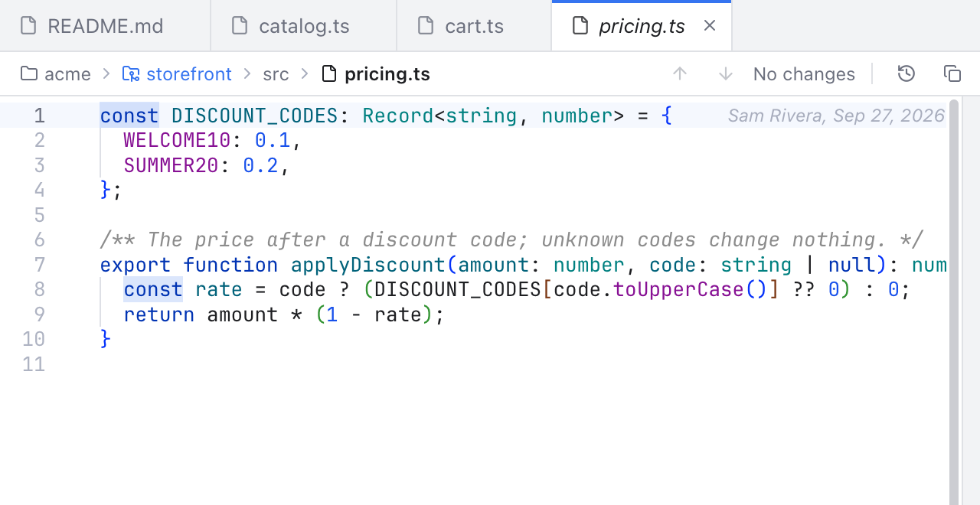The width and height of the screenshot is (980, 505).
Task: Open the storefront breadcrumb
Action: coord(177,74)
